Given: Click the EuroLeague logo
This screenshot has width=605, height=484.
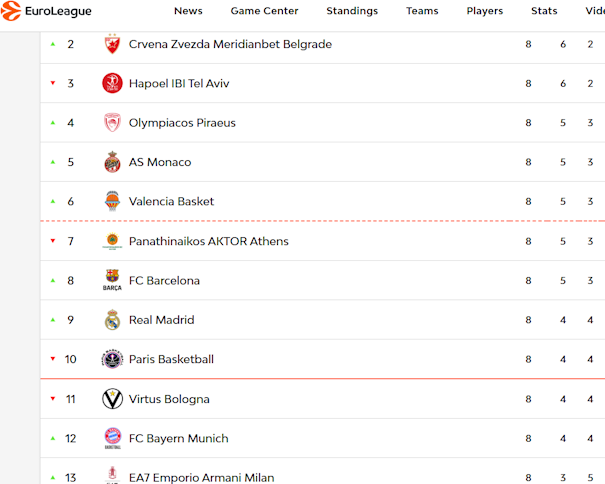Looking at the screenshot, I should (x=47, y=11).
